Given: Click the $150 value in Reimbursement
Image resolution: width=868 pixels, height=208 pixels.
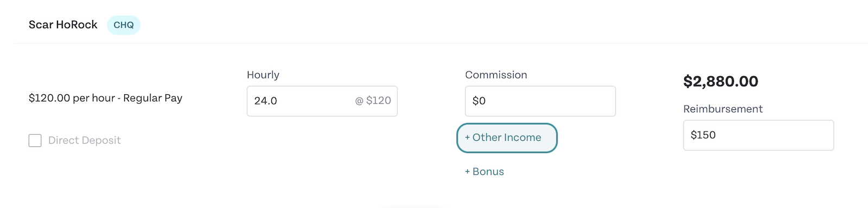Looking at the screenshot, I should point(703,135).
